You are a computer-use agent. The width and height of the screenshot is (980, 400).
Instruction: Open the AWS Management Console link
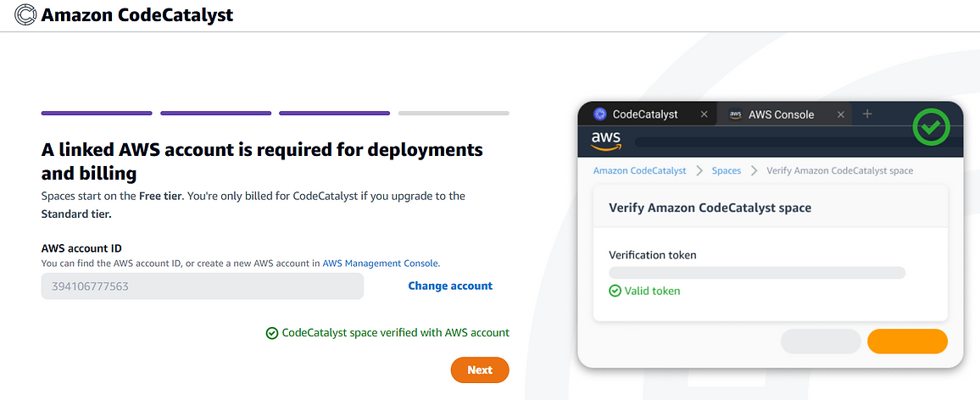pyautogui.click(x=381, y=263)
